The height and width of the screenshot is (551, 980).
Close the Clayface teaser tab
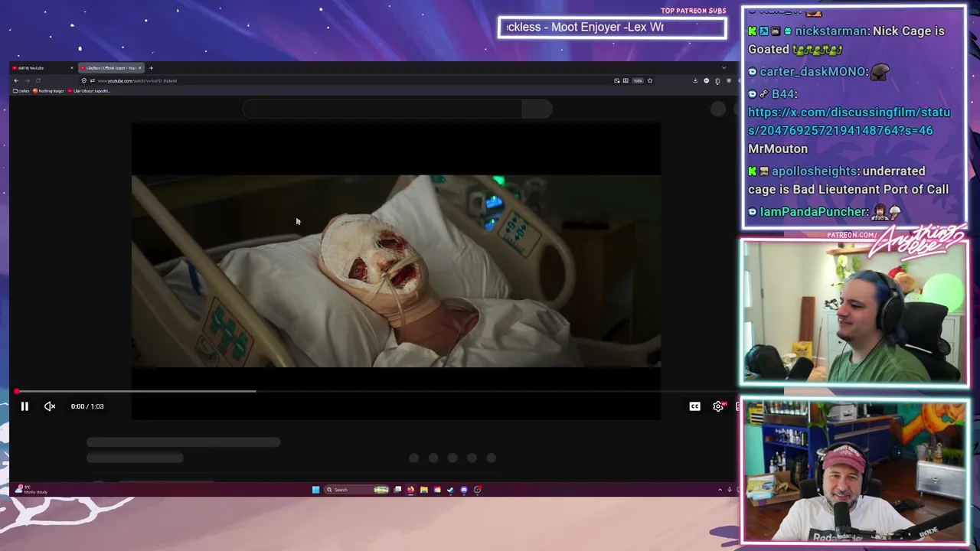click(x=139, y=68)
